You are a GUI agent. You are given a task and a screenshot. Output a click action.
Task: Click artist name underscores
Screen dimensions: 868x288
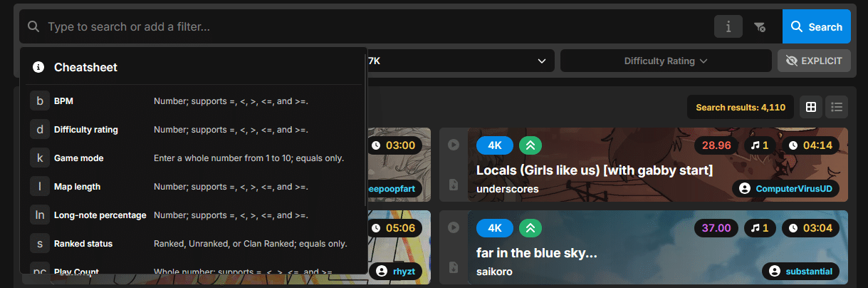(x=508, y=189)
